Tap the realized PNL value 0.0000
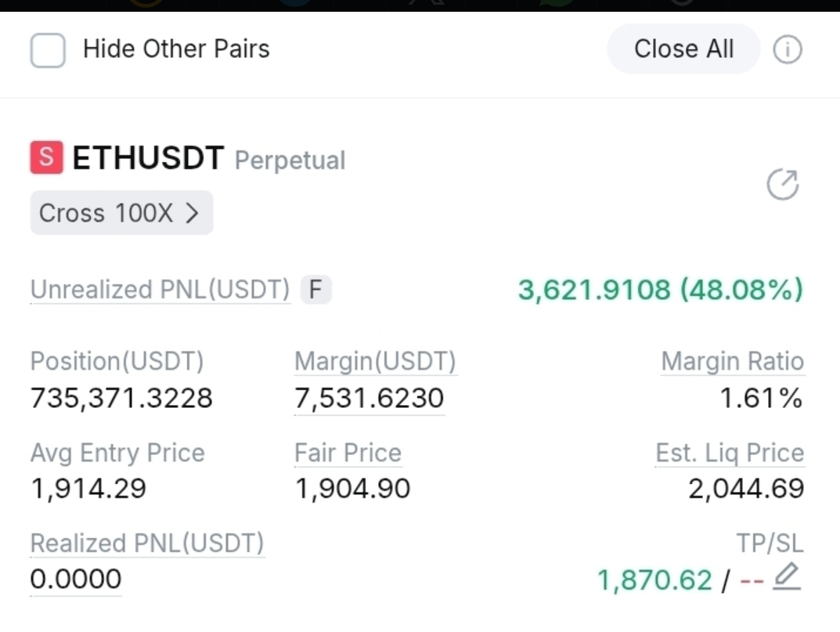The height and width of the screenshot is (632, 840). (75, 579)
